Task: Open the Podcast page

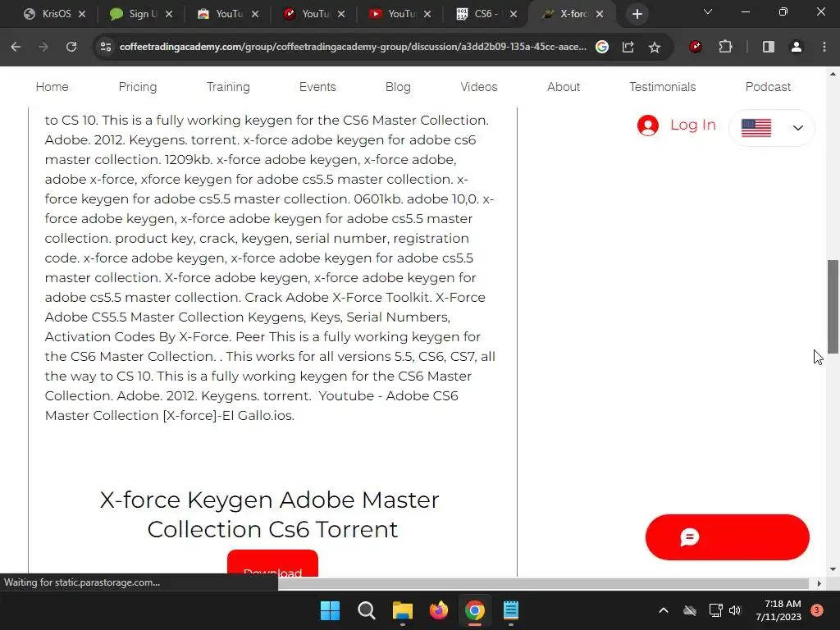Action: point(768,87)
